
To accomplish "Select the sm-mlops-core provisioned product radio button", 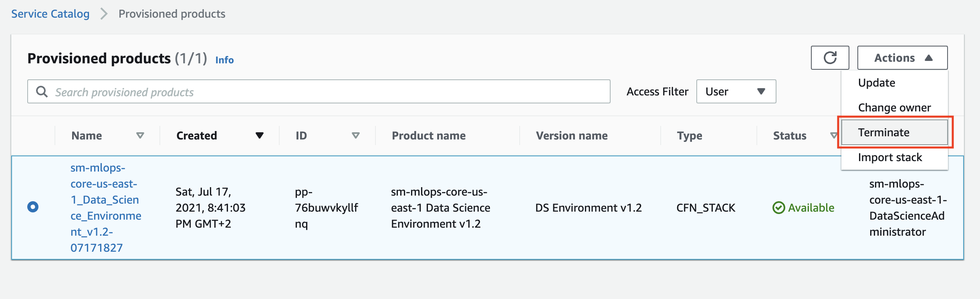I will (x=33, y=207).
